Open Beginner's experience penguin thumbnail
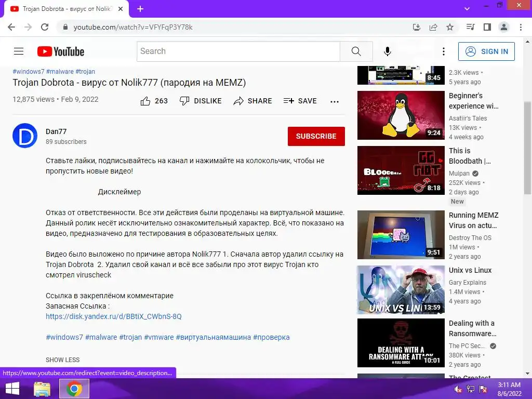Viewport: 532px width, 399px height. [x=401, y=115]
